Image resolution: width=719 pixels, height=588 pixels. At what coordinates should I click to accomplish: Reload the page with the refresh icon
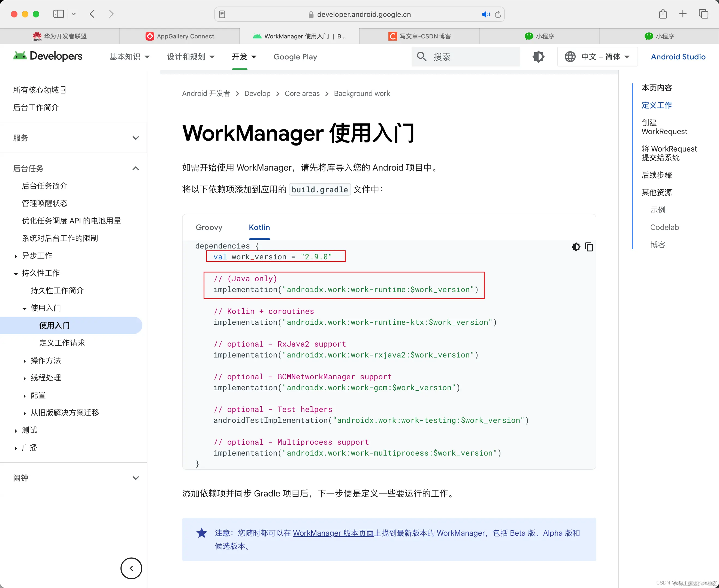coord(498,14)
